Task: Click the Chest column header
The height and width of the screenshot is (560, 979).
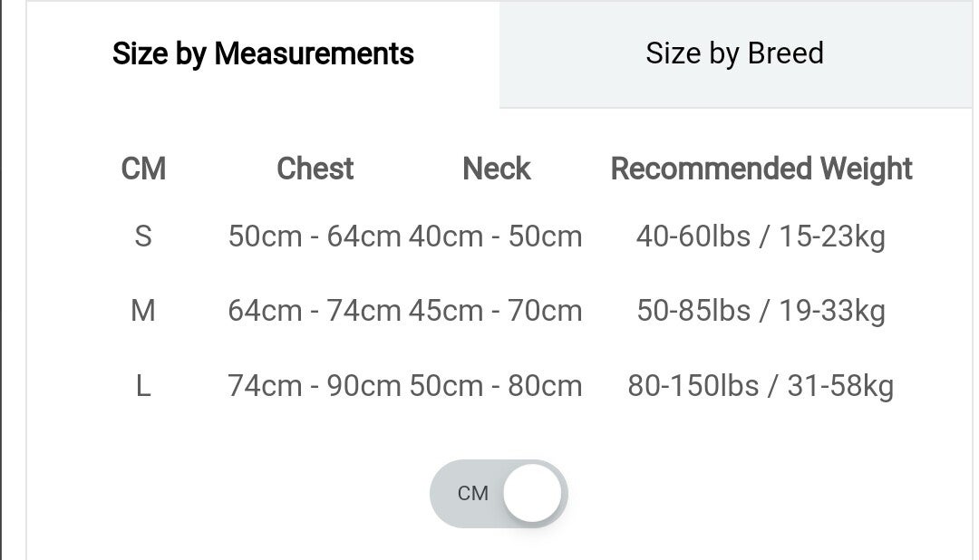Action: click(315, 169)
